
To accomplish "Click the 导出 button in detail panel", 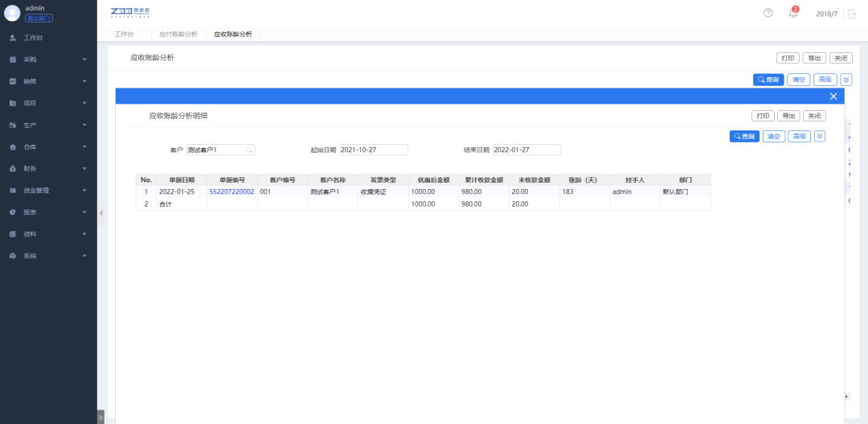I will (x=790, y=116).
